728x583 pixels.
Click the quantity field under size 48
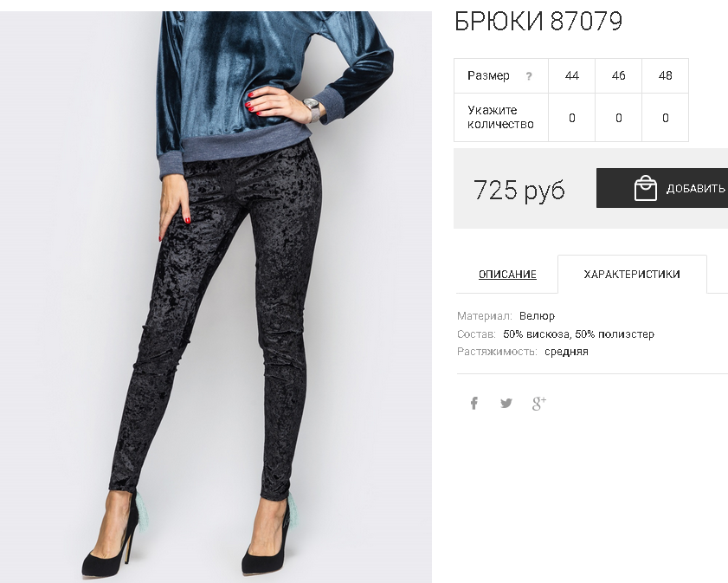(x=665, y=118)
